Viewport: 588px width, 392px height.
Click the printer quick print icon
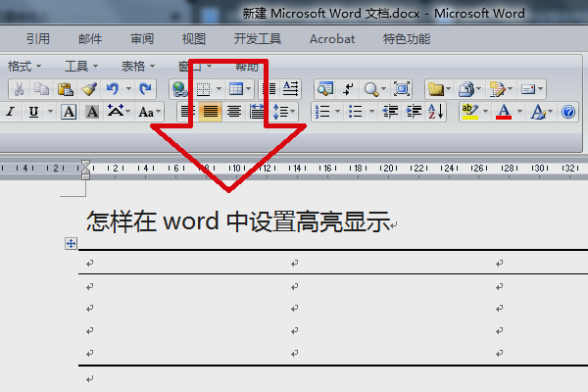tap(466, 89)
